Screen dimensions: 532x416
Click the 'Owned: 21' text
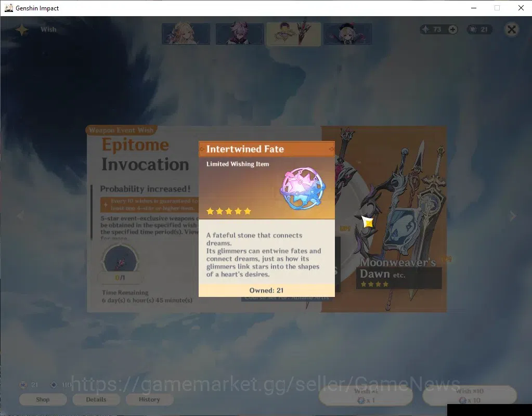point(266,291)
